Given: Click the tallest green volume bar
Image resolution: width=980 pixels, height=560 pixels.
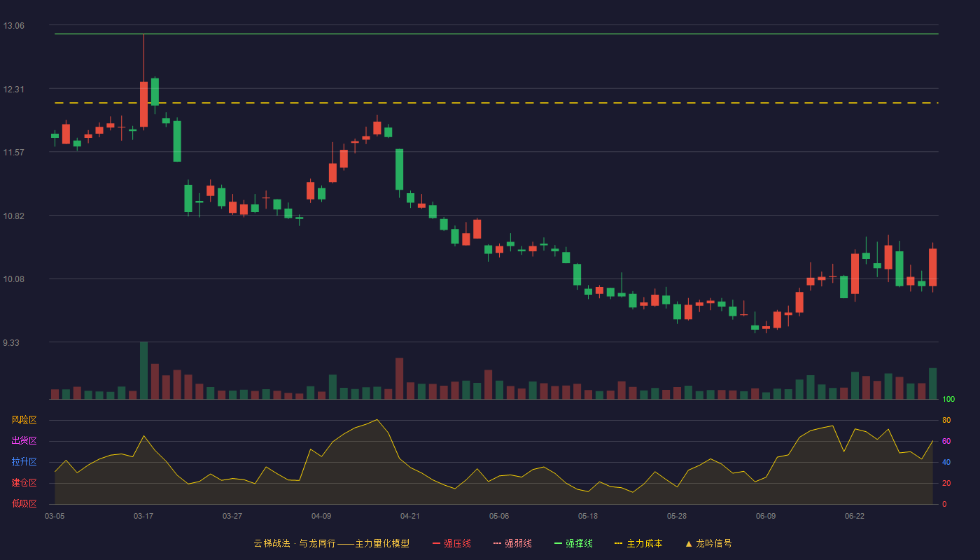Looking at the screenshot, I should click(x=143, y=370).
